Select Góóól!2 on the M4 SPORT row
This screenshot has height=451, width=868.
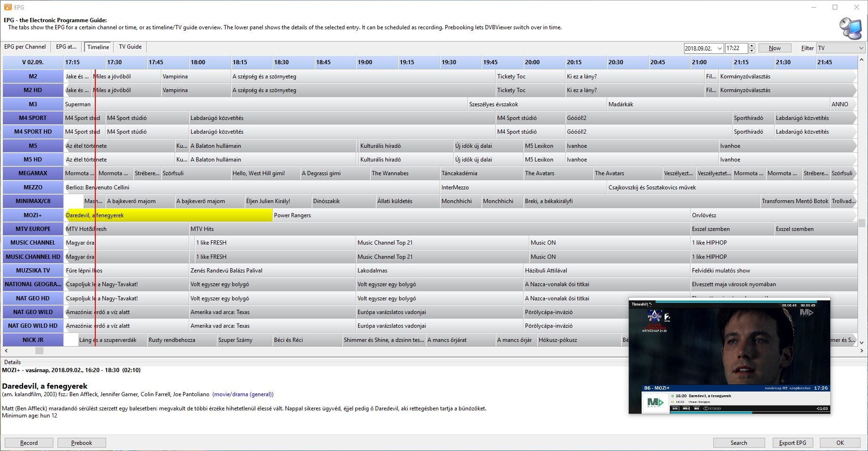pos(649,118)
